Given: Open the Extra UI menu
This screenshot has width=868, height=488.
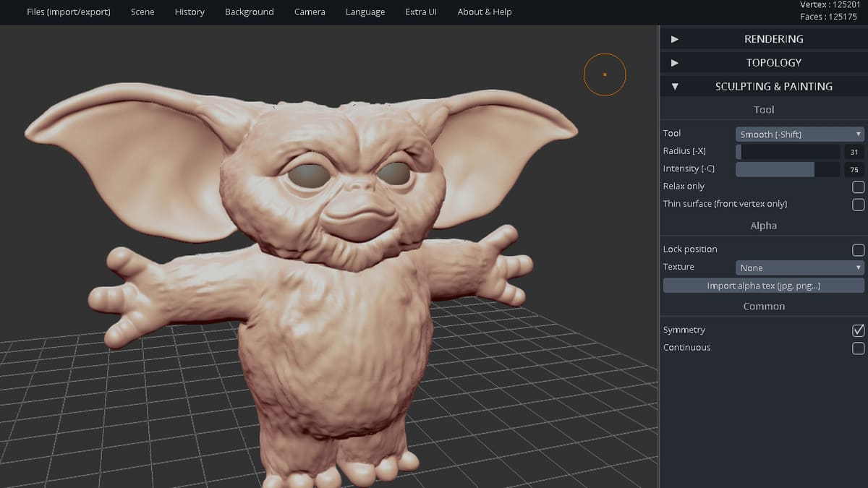Looking at the screenshot, I should 421,12.
